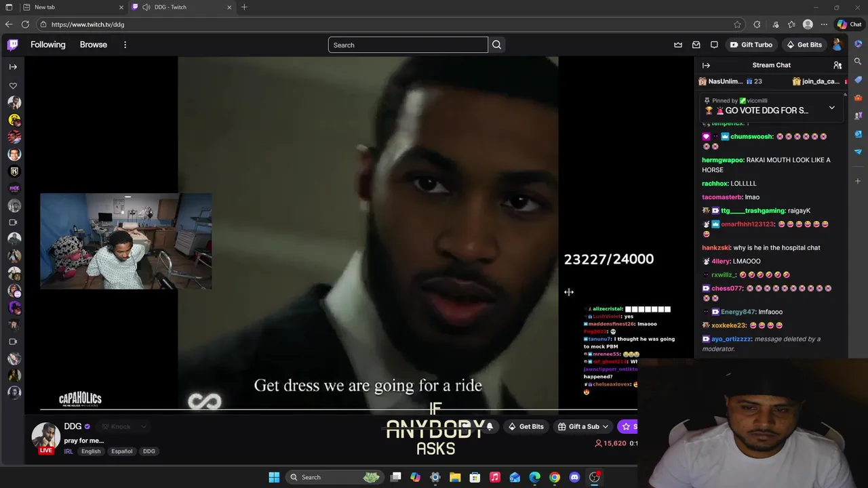Open OBS Studio from the taskbar
Viewport: 868px width, 488px height.
594,477
